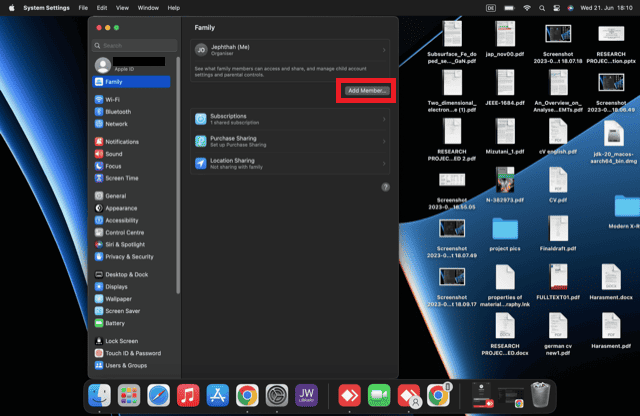Open the View menu
This screenshot has height=416, width=640.
click(122, 7)
